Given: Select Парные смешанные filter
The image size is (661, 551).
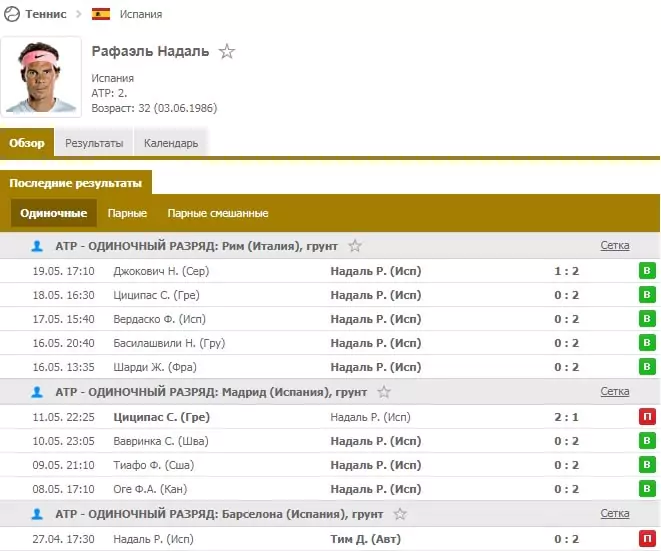Looking at the screenshot, I should [x=218, y=213].
